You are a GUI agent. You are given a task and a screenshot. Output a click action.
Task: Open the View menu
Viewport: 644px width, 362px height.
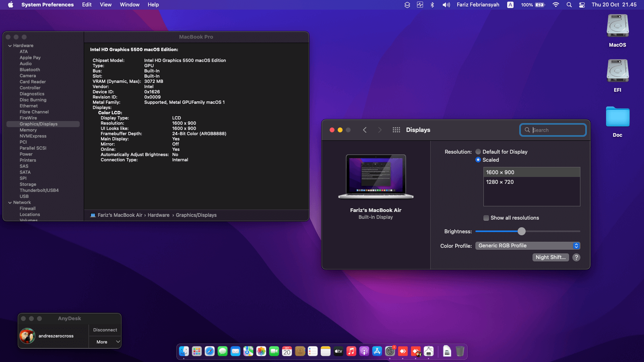tap(105, 5)
